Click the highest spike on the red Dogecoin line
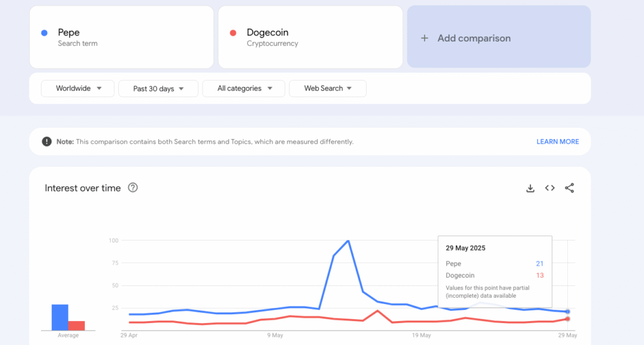Screen dimensions: 644x345 (x=377, y=311)
